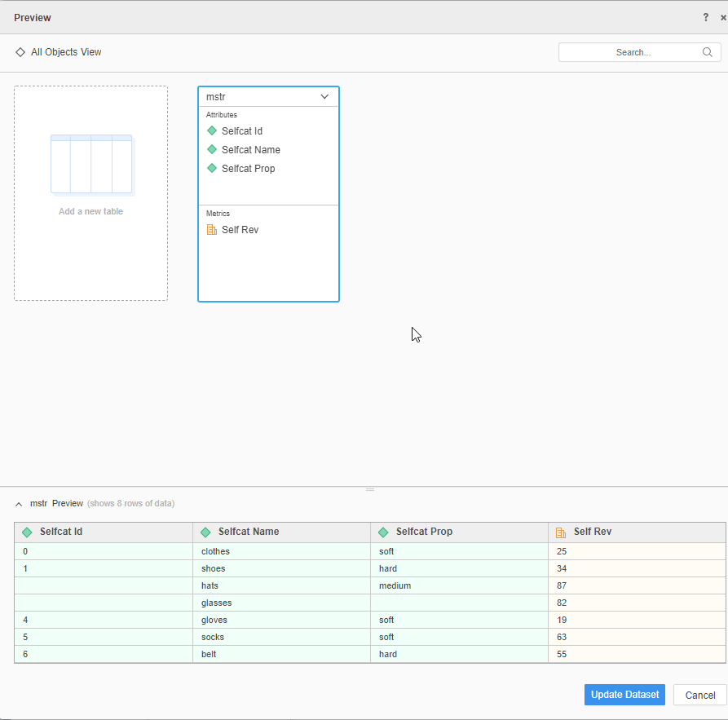Image resolution: width=728 pixels, height=720 pixels.
Task: Click the Selfcat Prop column header text
Action: [424, 532]
